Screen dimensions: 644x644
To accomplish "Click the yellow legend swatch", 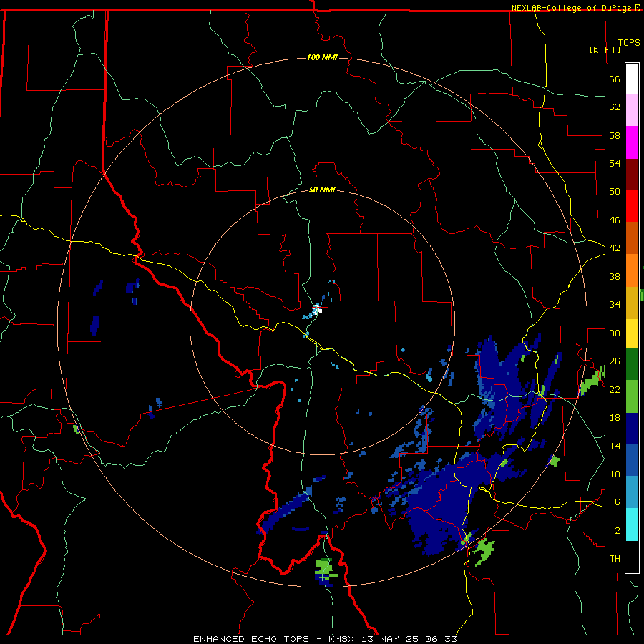I will [632, 333].
